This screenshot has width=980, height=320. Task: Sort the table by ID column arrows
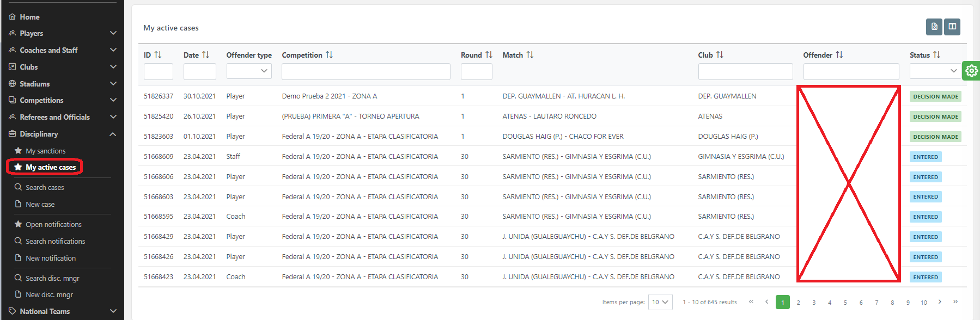(x=158, y=55)
